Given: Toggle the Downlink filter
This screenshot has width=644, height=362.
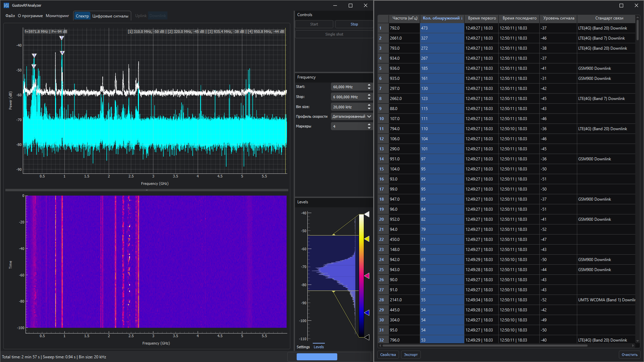Looking at the screenshot, I should pos(158,16).
